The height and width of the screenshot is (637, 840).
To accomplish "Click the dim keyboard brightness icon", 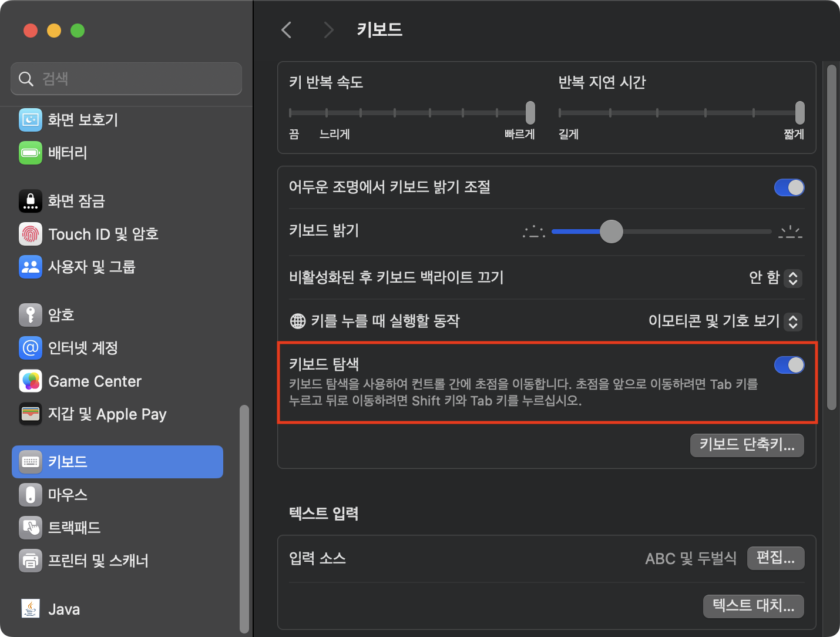I will click(x=534, y=232).
